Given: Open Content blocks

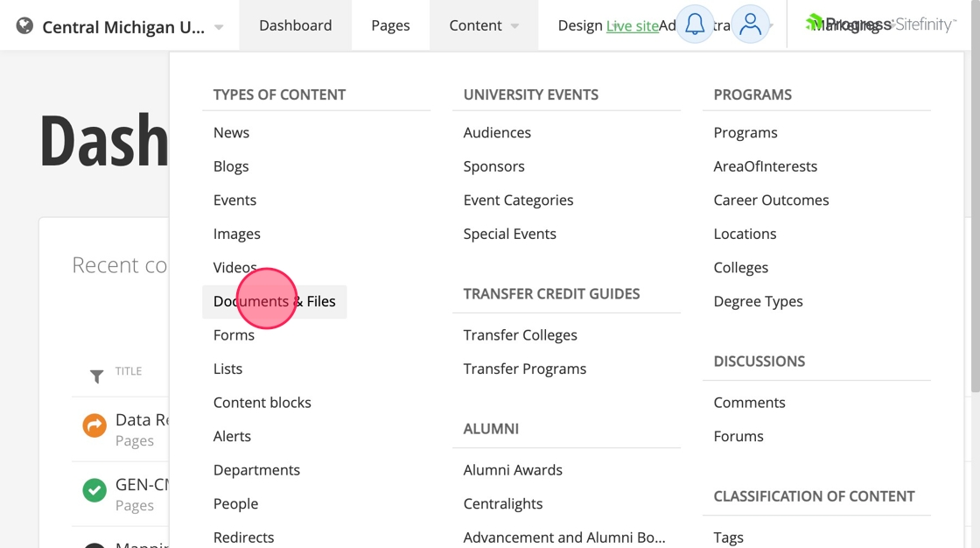Looking at the screenshot, I should click(262, 403).
